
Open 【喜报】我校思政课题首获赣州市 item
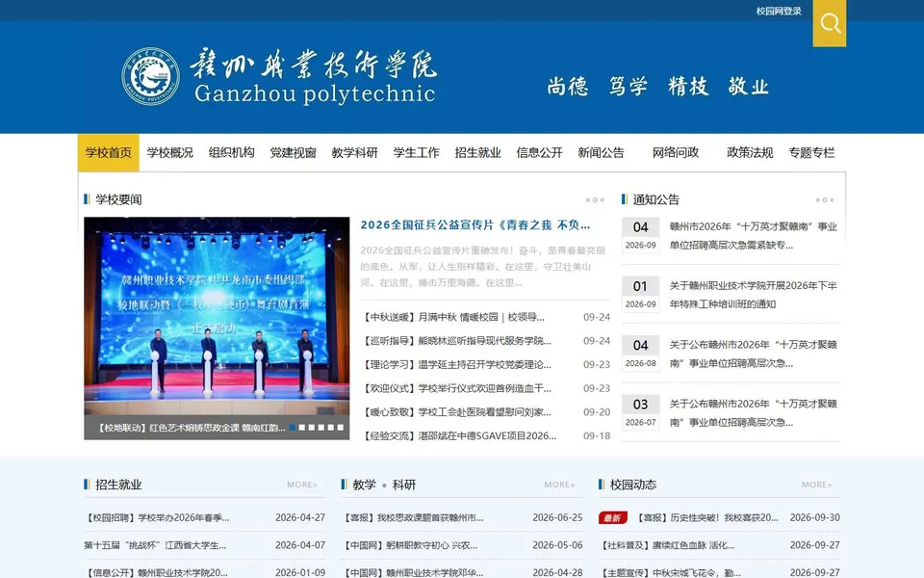pos(413,518)
